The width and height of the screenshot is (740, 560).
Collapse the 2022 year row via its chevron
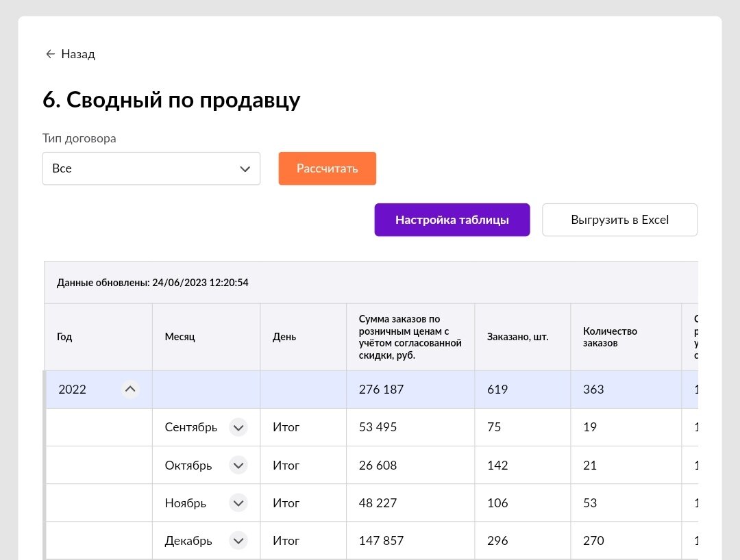[x=130, y=389]
